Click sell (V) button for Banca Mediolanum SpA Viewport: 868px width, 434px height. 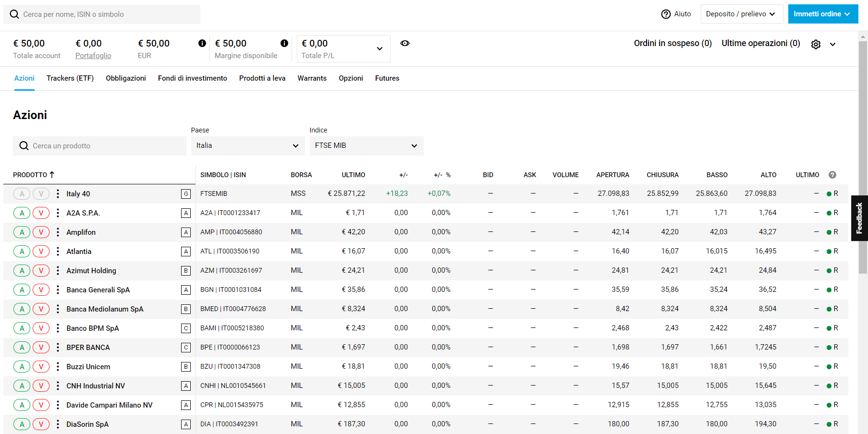[x=41, y=309]
